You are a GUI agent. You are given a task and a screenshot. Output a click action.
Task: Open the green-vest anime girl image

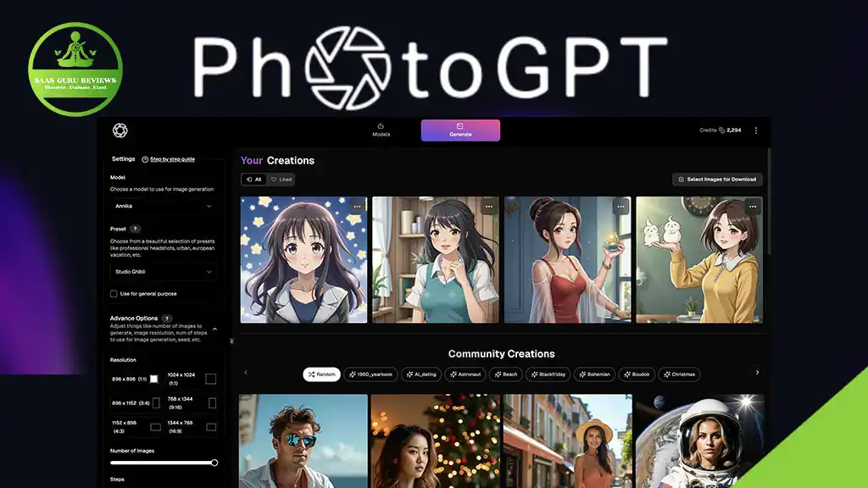tap(436, 259)
